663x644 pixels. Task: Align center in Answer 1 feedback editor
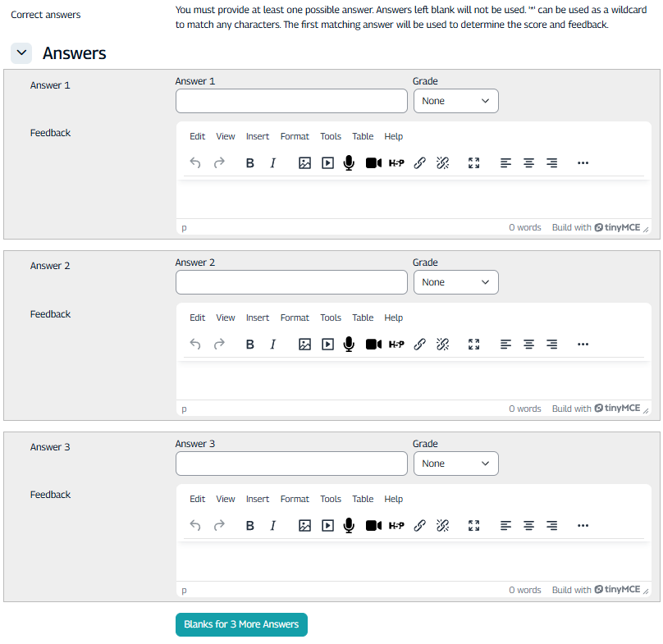(x=529, y=163)
